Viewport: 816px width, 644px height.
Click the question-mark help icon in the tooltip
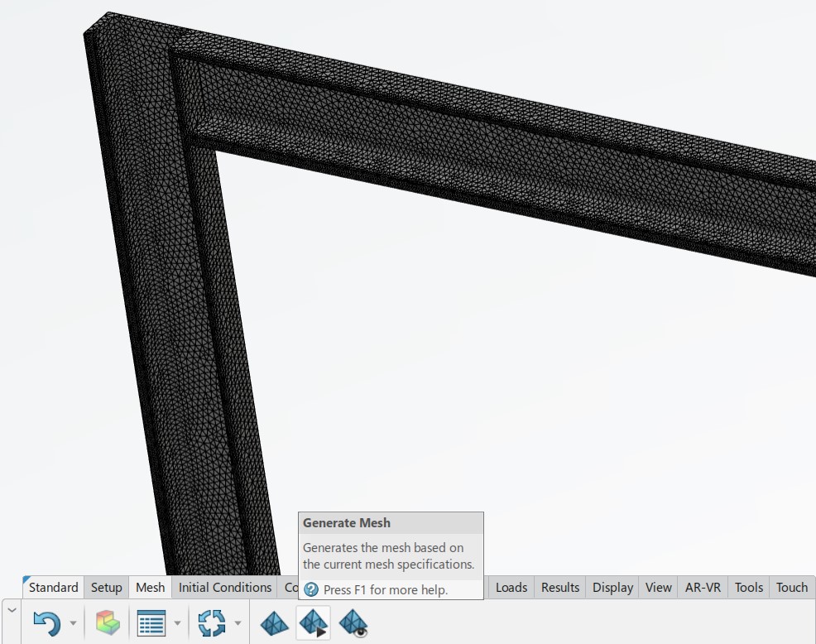pos(310,591)
